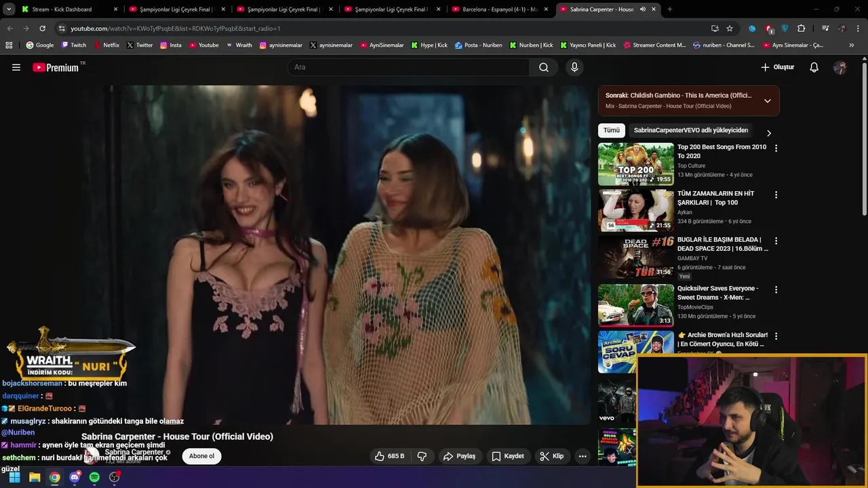Open Top 200 Best Songs thumbnail

pyautogui.click(x=636, y=164)
